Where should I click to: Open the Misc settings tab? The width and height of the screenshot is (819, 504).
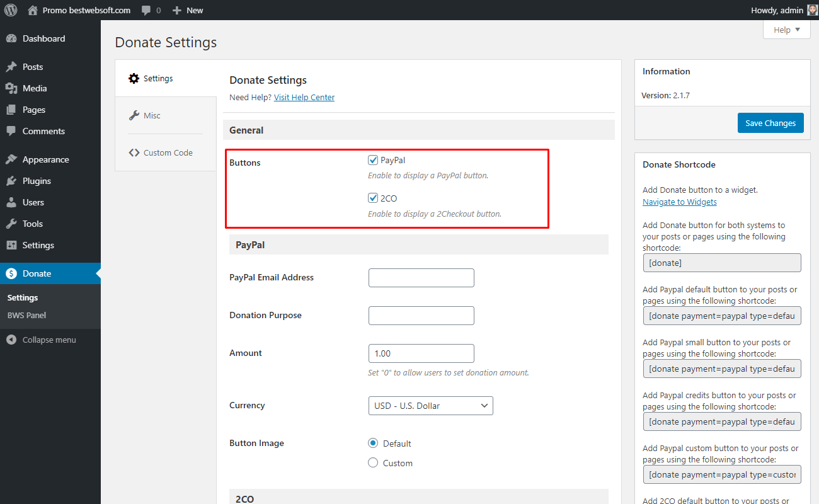[x=165, y=115]
